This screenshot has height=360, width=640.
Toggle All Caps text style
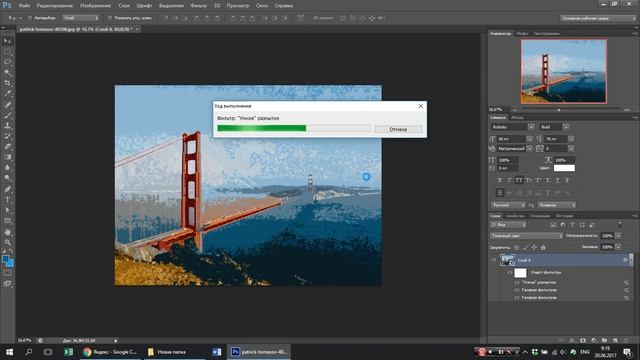pyautogui.click(x=519, y=180)
